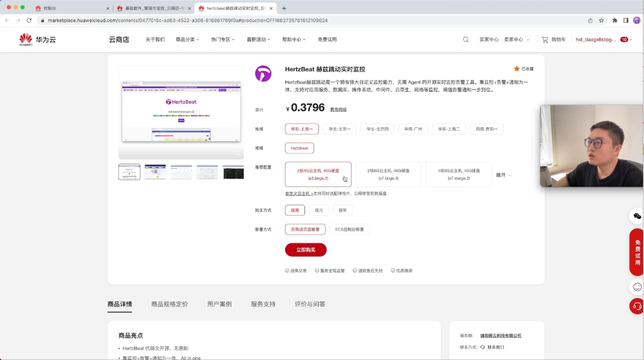Select region 西南-贵阳一

click(487, 129)
